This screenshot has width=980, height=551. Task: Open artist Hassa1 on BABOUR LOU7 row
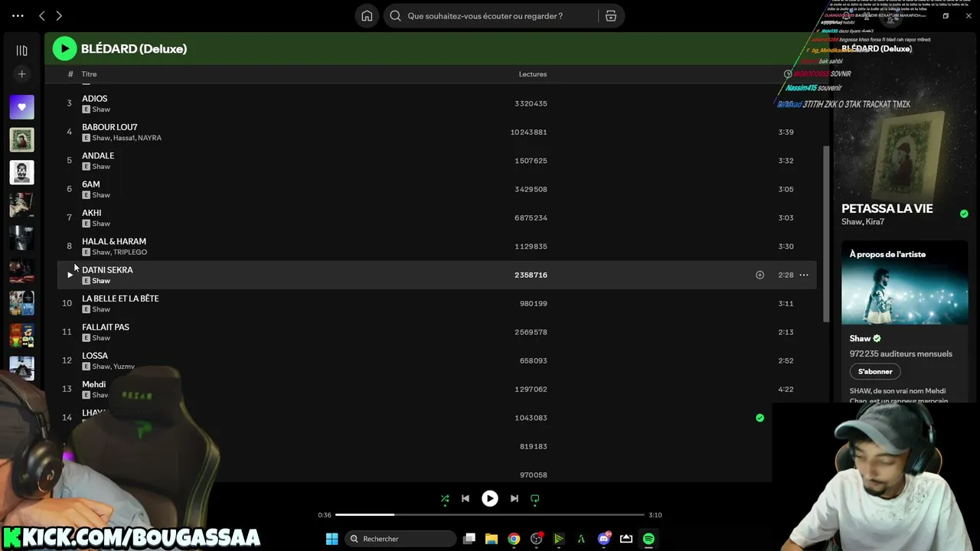point(123,138)
